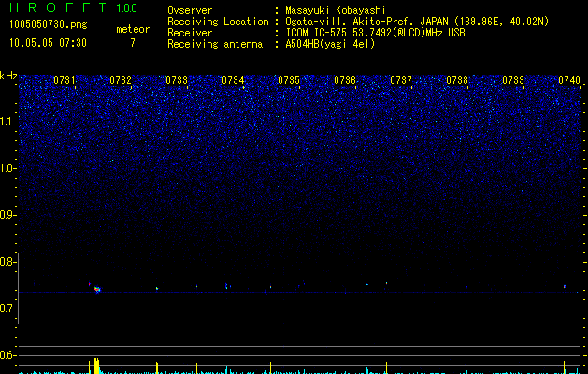Click the 0740 time marker
The width and height of the screenshot is (588, 374).
click(568, 80)
